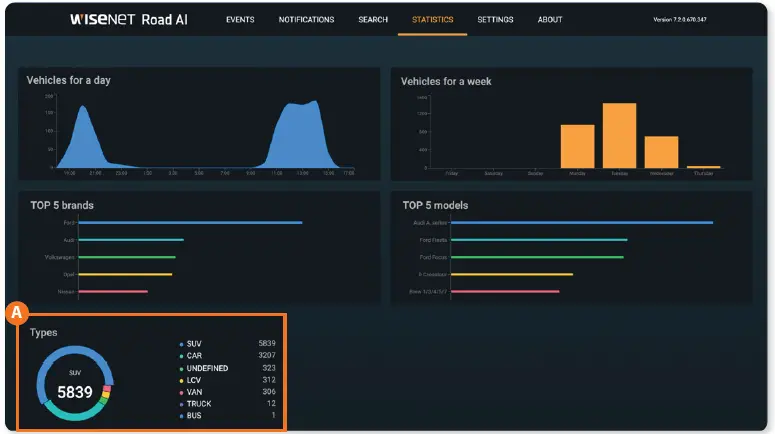Click the yellow Crossover model bar
The width and height of the screenshot is (775, 434).
(512, 274)
